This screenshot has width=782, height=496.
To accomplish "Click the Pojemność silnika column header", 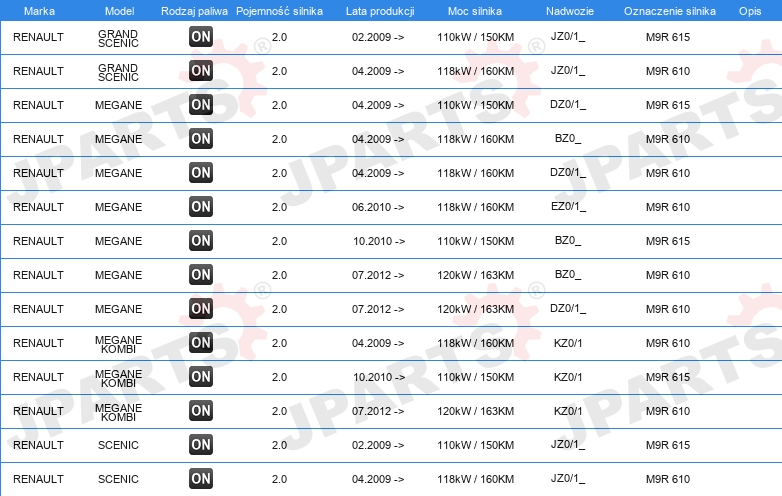I will (x=279, y=11).
